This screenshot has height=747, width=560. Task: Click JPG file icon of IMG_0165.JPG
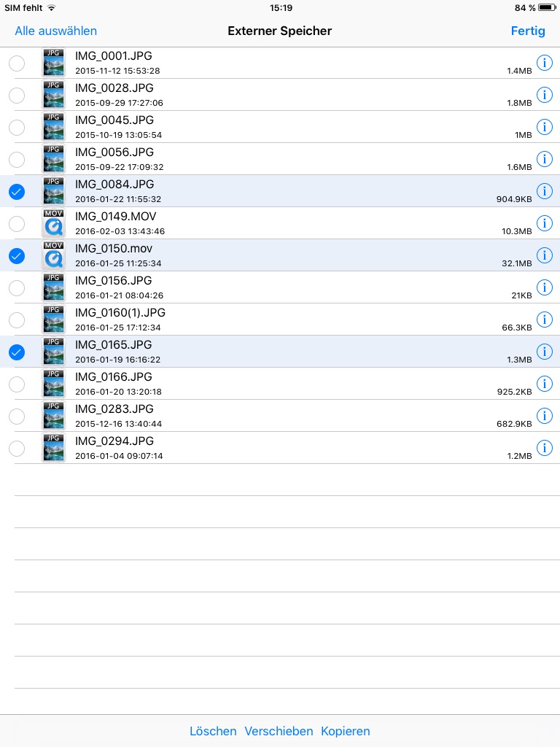pos(53,352)
